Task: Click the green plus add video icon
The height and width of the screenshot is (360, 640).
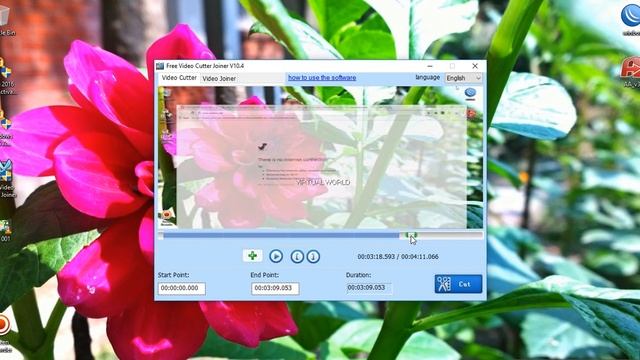Action: [252, 256]
